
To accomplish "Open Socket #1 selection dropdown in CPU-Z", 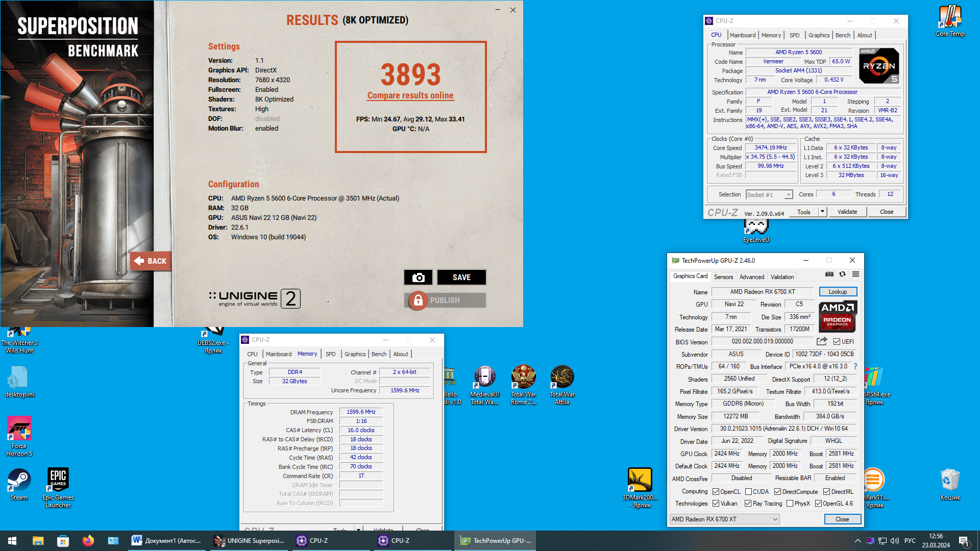I will click(769, 195).
